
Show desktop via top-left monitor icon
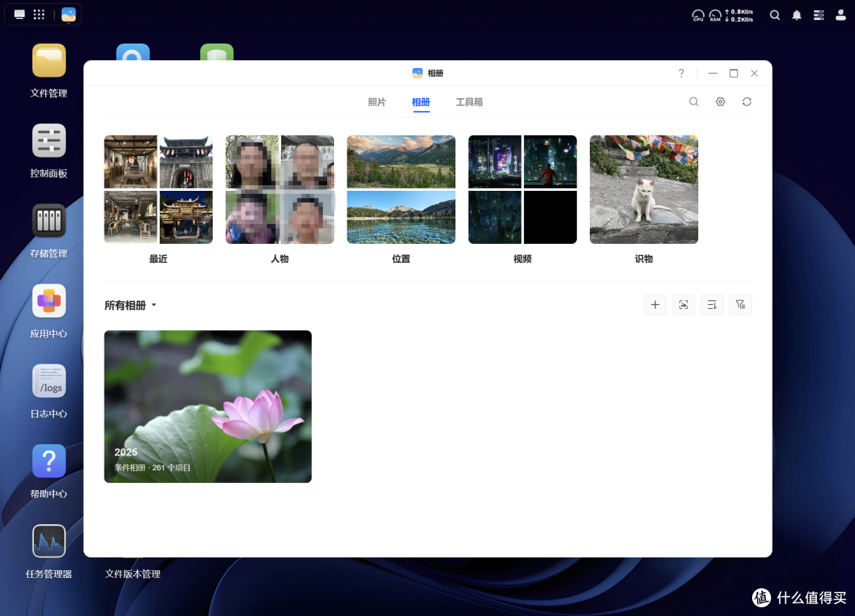pos(20,14)
